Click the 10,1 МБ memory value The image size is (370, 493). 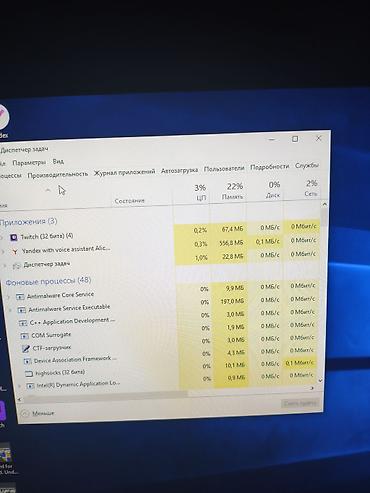coord(235,365)
